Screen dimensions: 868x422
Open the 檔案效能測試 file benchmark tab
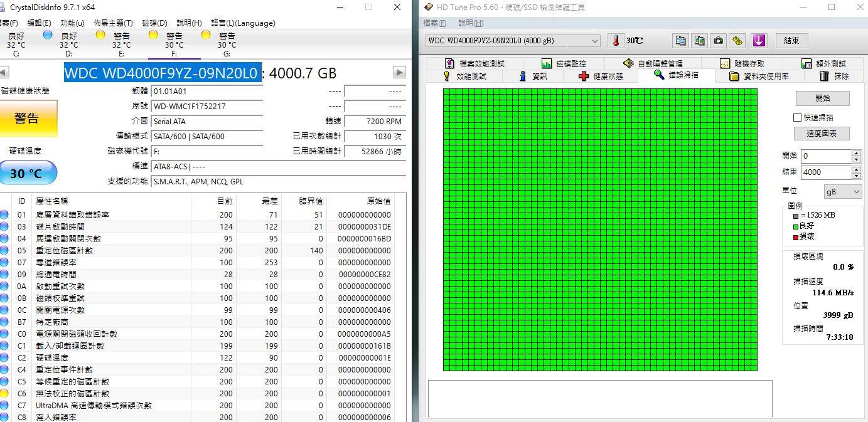(x=474, y=63)
